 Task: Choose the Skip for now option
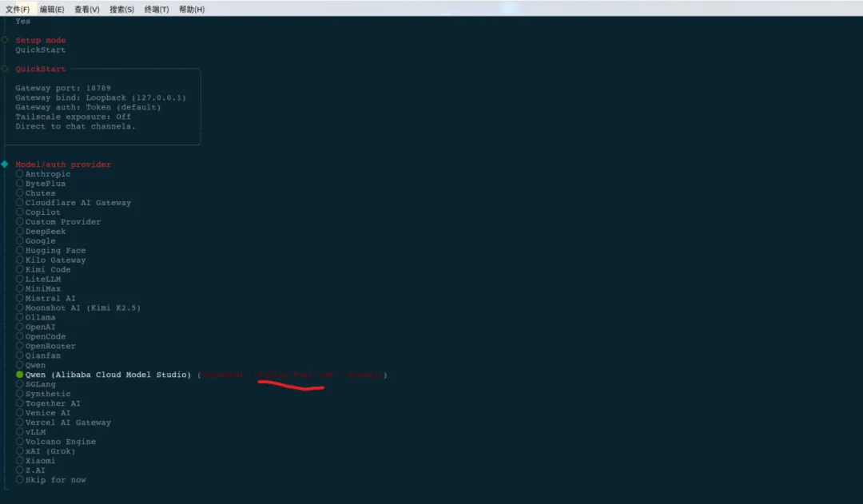51,480
